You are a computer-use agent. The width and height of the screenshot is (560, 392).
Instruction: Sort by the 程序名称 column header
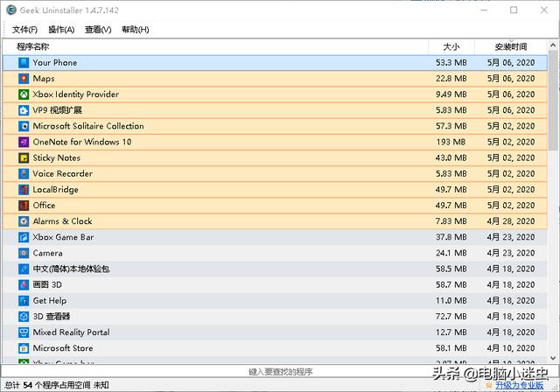pos(215,46)
